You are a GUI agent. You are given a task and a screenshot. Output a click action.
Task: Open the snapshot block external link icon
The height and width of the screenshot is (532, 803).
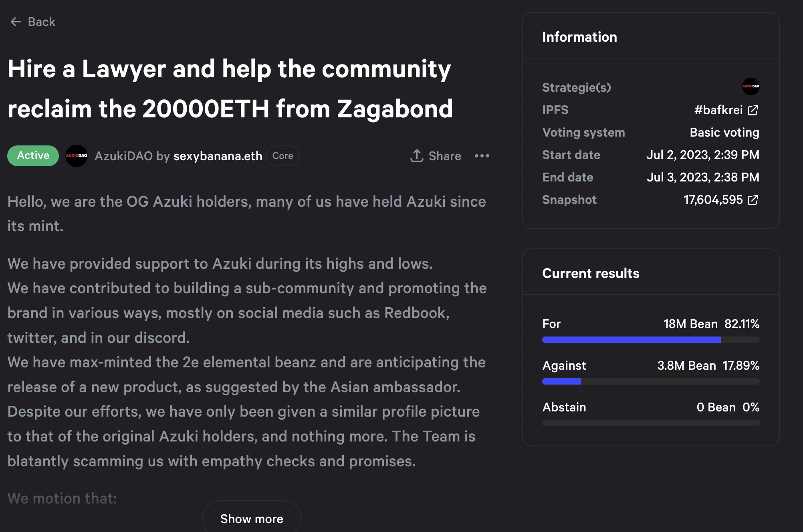point(753,200)
